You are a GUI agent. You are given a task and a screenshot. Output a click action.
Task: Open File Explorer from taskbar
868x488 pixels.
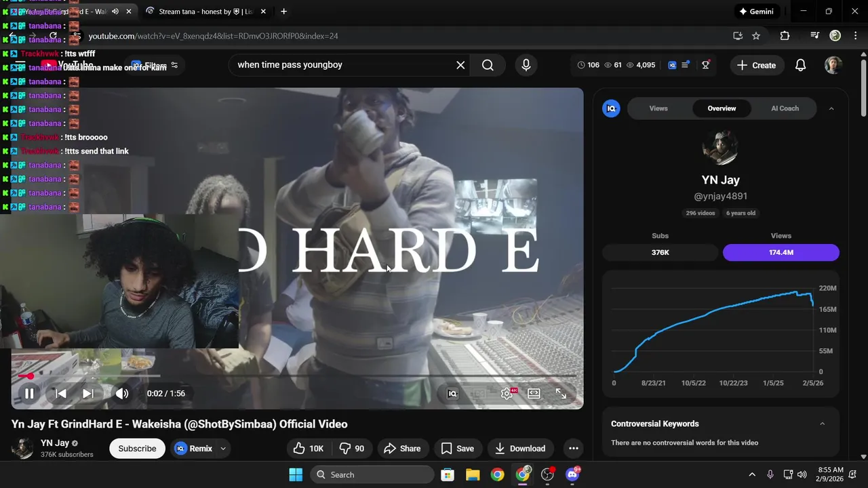473,474
